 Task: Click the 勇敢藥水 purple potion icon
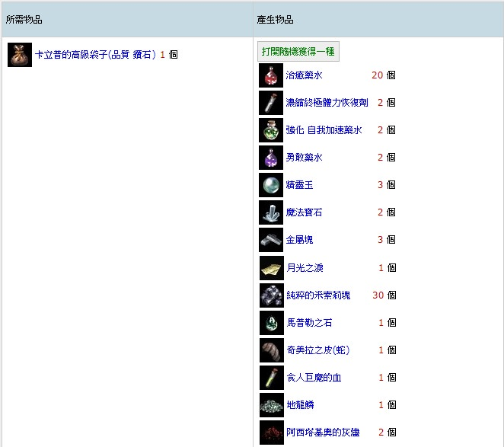(271, 158)
